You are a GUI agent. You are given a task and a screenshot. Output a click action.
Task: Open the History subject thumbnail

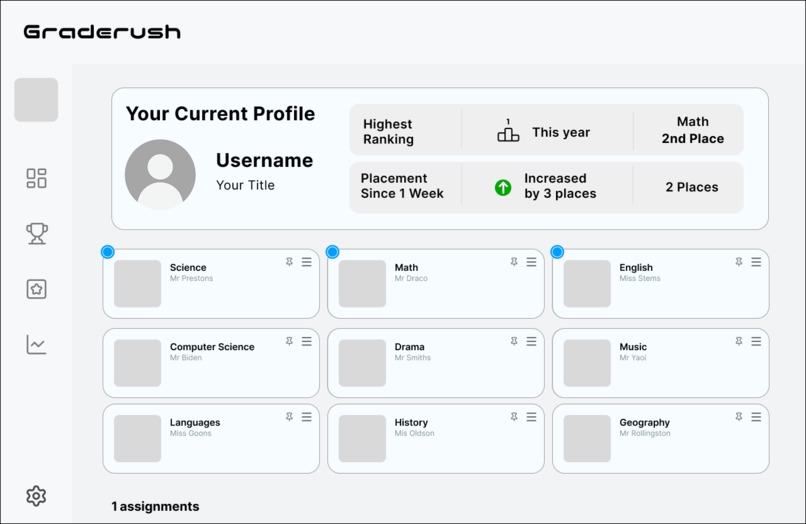point(362,439)
